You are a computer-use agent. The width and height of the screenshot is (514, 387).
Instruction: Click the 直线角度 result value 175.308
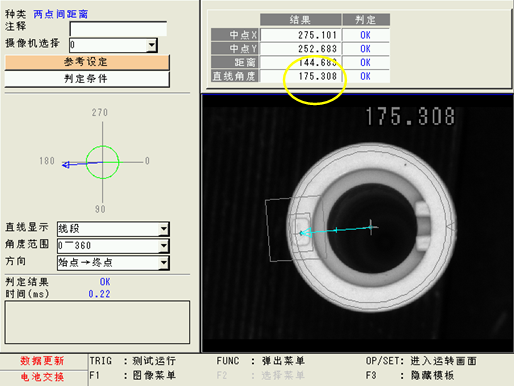(301, 76)
